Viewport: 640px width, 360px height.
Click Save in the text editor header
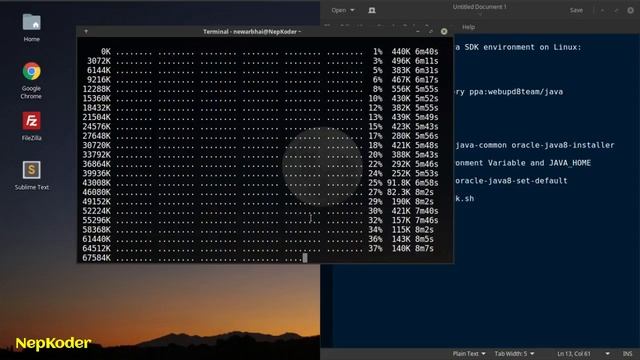576,10
